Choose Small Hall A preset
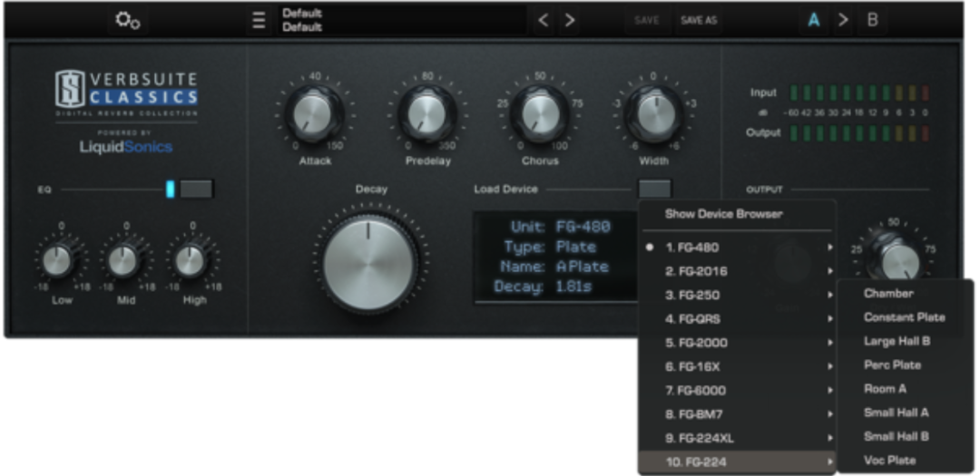The image size is (980, 476). (x=905, y=413)
